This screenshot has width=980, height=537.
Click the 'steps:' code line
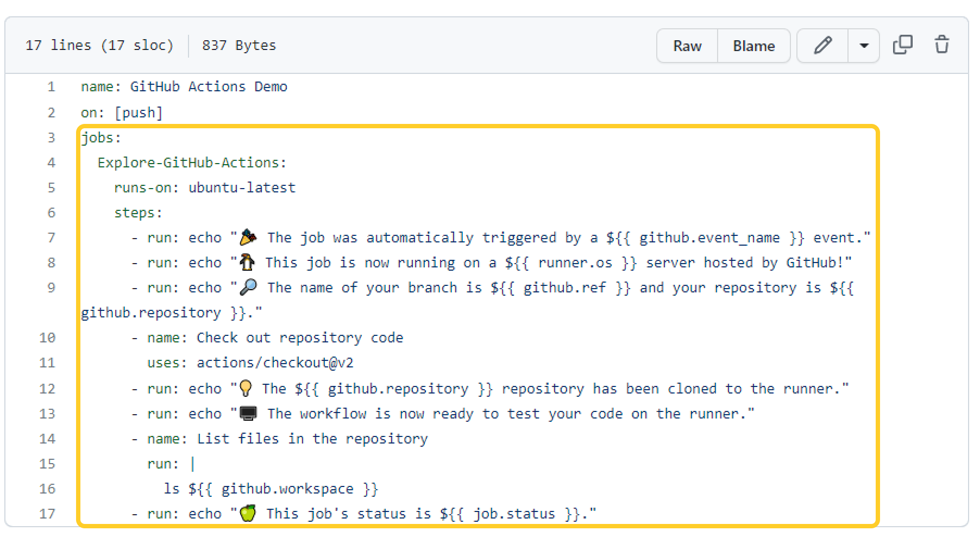139,213
